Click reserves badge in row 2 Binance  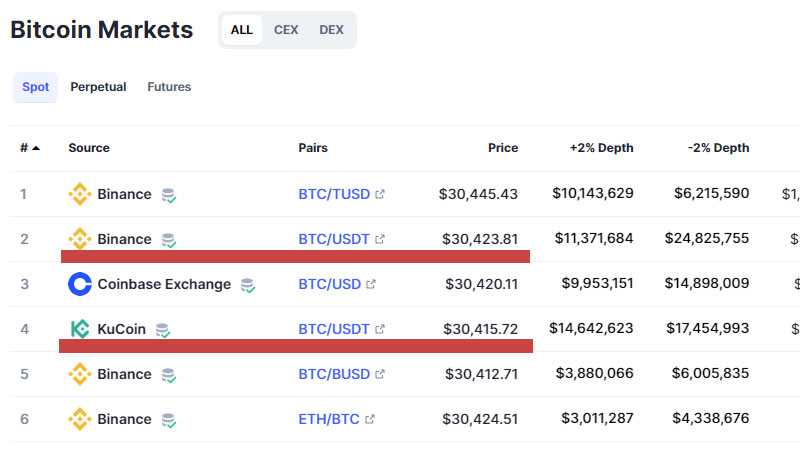169,240
